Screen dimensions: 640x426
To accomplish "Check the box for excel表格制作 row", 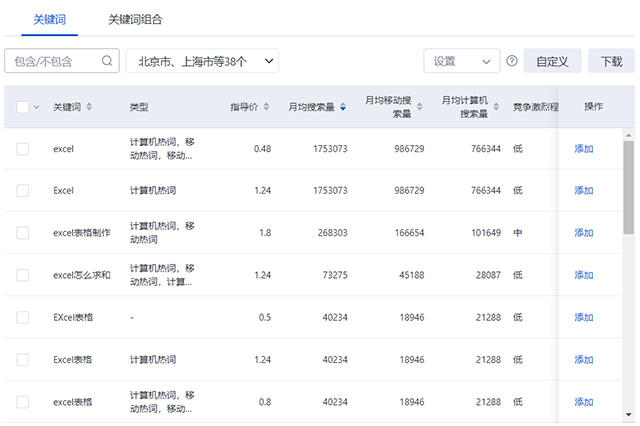I will coord(23,233).
